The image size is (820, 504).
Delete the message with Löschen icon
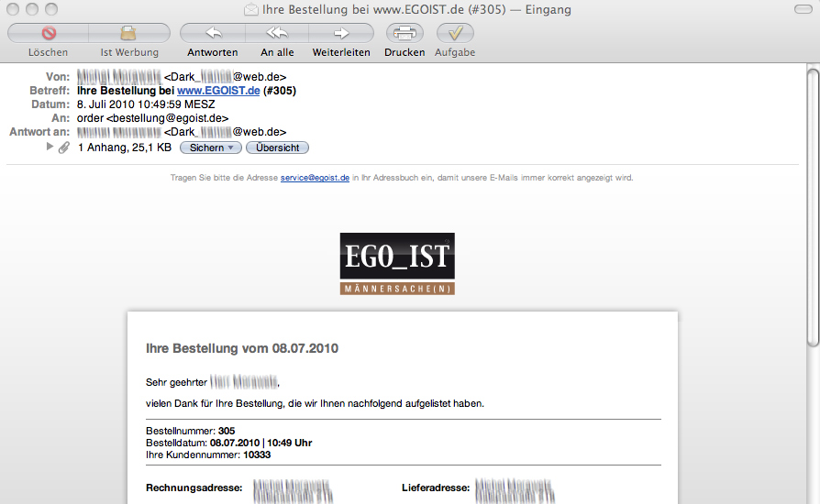pos(49,33)
